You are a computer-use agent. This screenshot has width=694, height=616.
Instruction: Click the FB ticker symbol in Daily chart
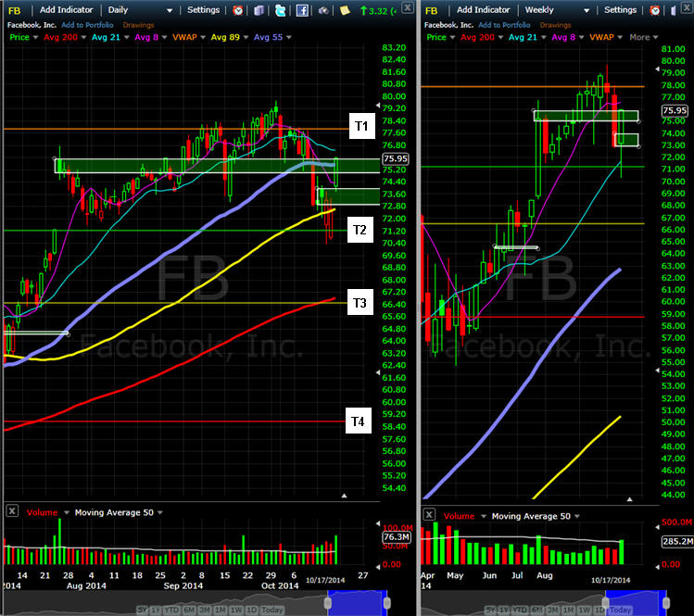pyautogui.click(x=14, y=10)
